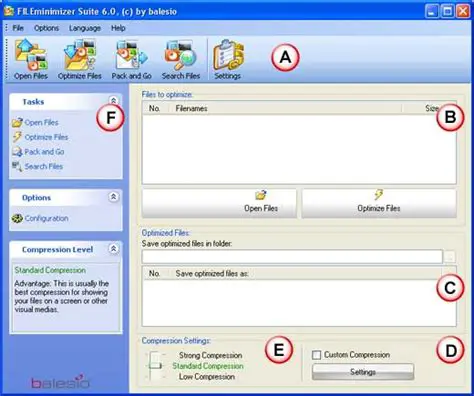Click the compression Settings button
This screenshot has width=474, height=396.
tap(363, 372)
